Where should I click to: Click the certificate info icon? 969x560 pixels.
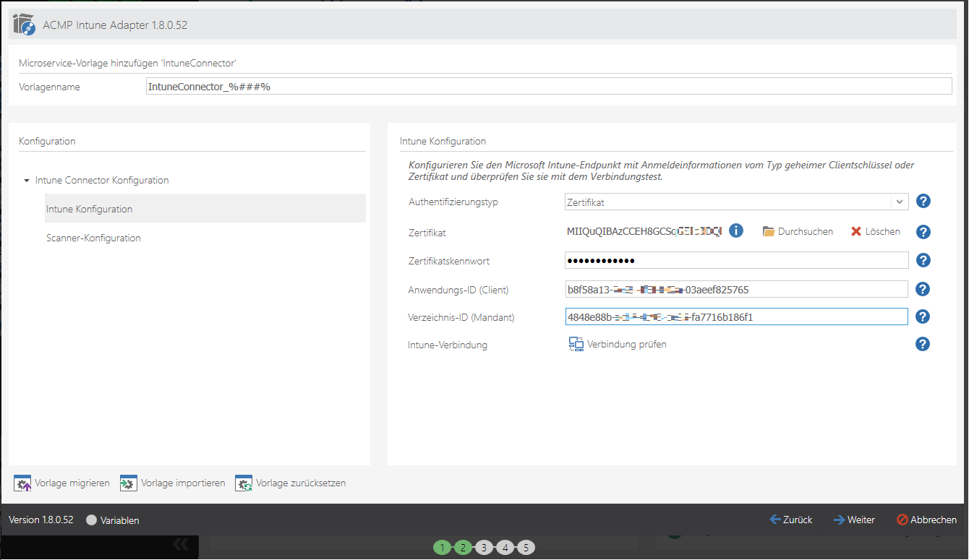pos(736,231)
